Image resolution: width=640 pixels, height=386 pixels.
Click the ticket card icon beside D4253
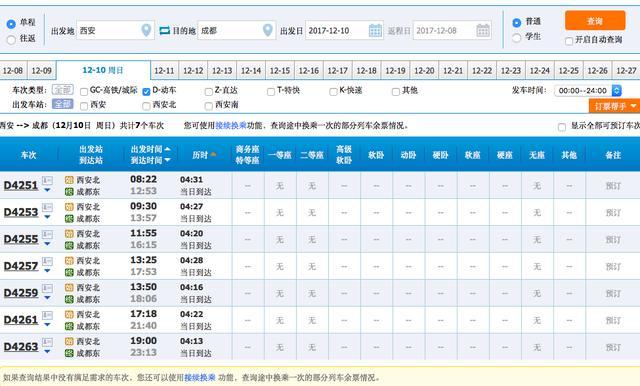(x=47, y=207)
